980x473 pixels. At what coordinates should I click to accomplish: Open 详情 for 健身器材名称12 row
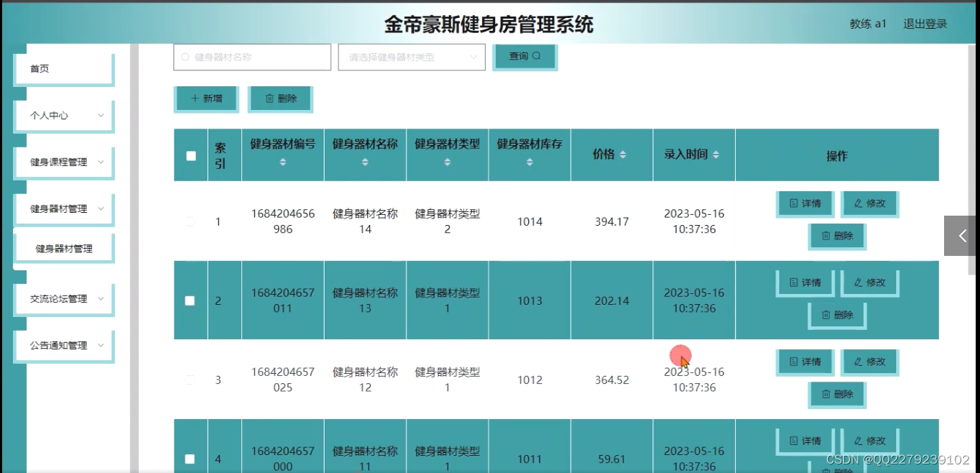pyautogui.click(x=805, y=362)
